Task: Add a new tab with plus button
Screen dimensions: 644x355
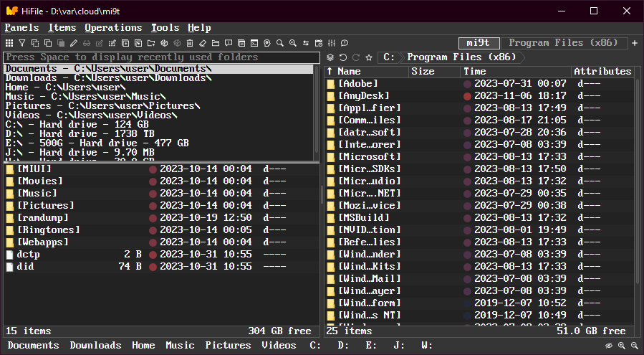Action: [635, 43]
